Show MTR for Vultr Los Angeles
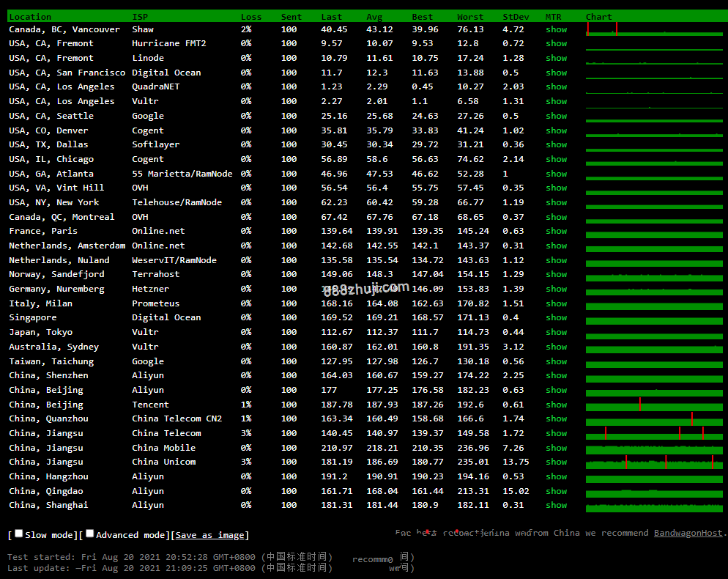The image size is (728, 579). (x=556, y=101)
